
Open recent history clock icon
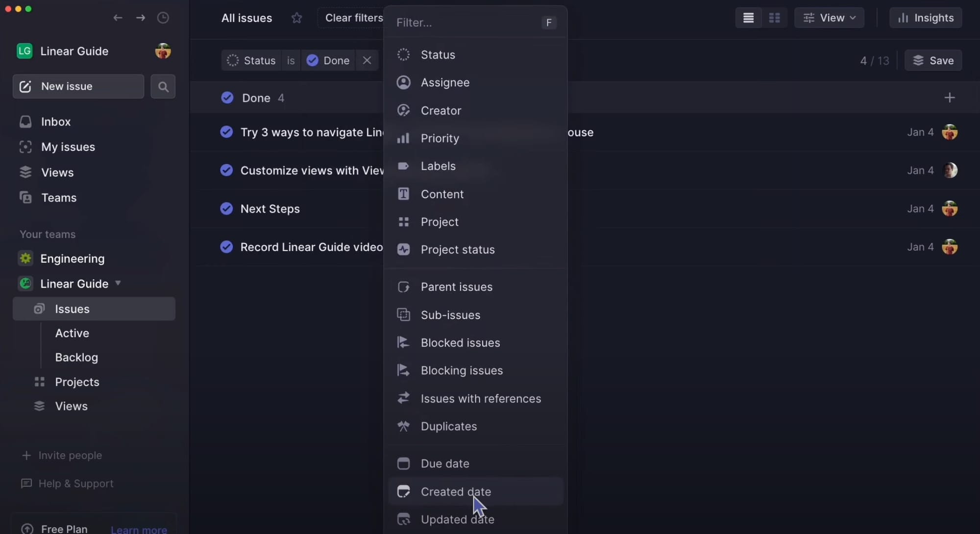[x=163, y=18]
